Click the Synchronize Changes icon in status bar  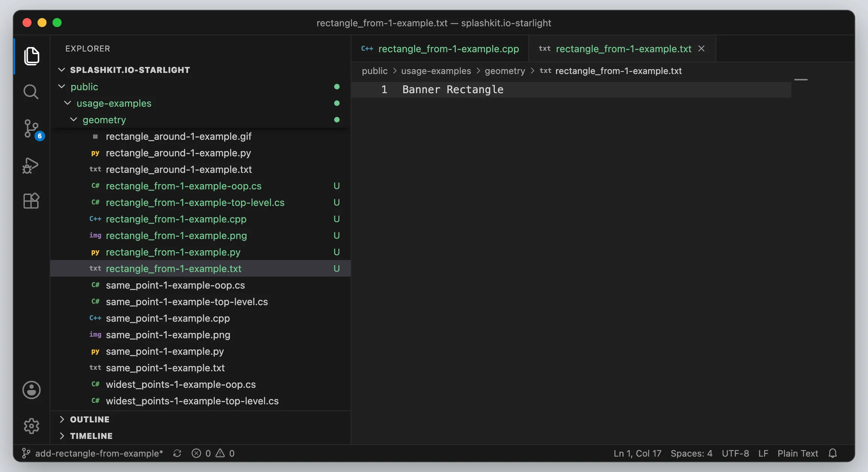click(177, 453)
